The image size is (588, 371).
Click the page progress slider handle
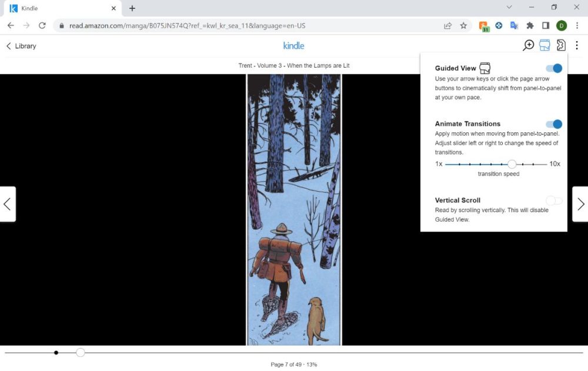tap(80, 352)
